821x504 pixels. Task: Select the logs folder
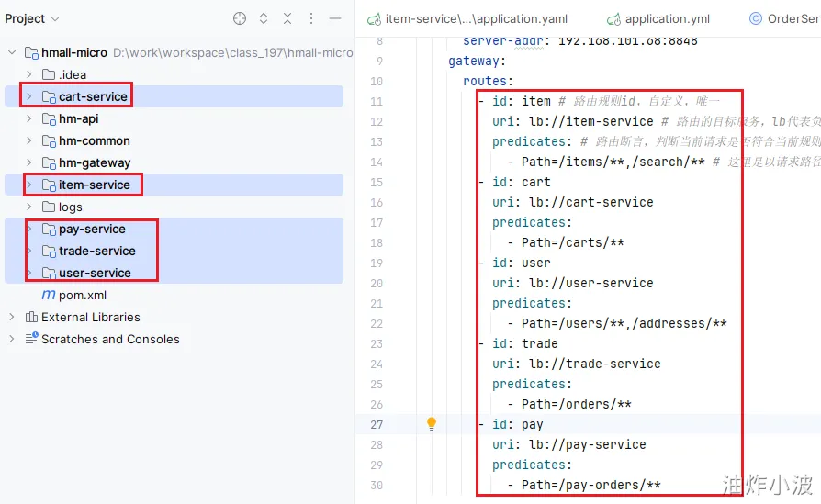click(70, 207)
